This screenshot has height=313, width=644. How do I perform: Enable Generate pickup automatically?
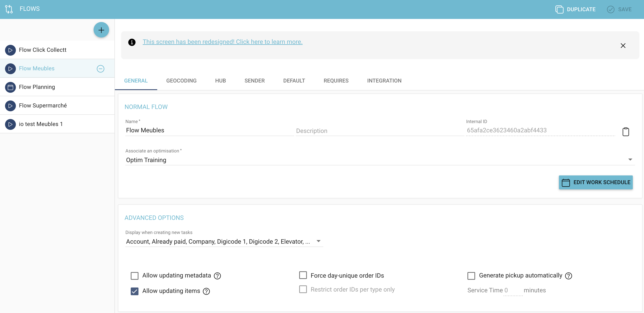471,276
